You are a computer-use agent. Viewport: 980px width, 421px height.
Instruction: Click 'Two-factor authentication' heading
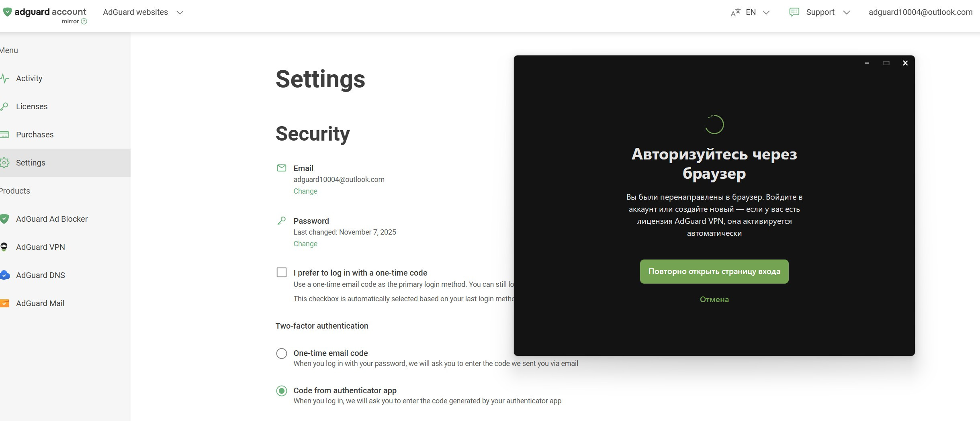point(322,326)
